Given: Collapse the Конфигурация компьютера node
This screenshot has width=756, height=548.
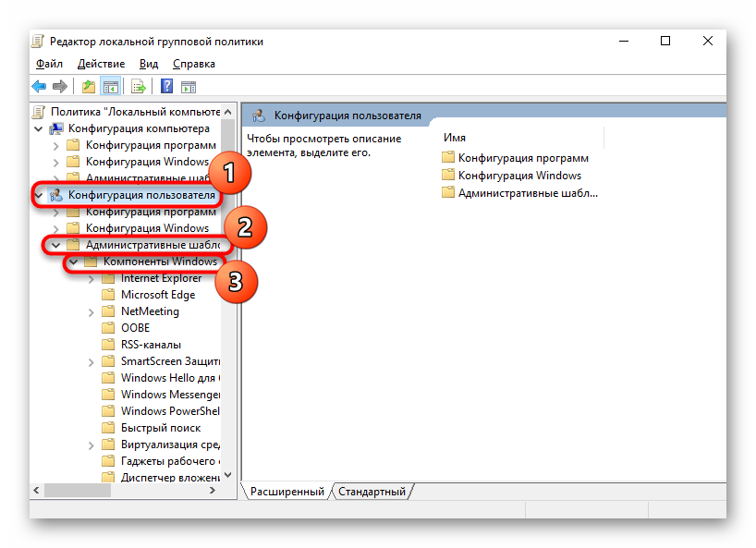Looking at the screenshot, I should tap(39, 128).
